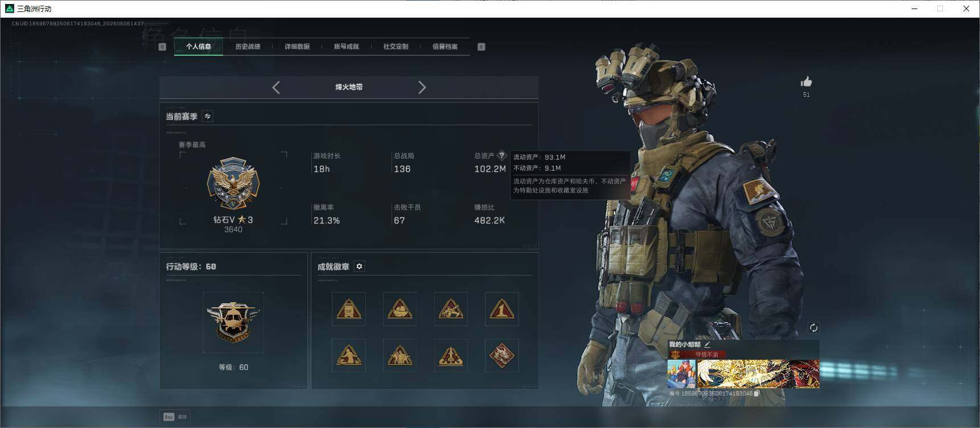Click the 67 operators defeated value
The image size is (980, 428).
point(400,220)
